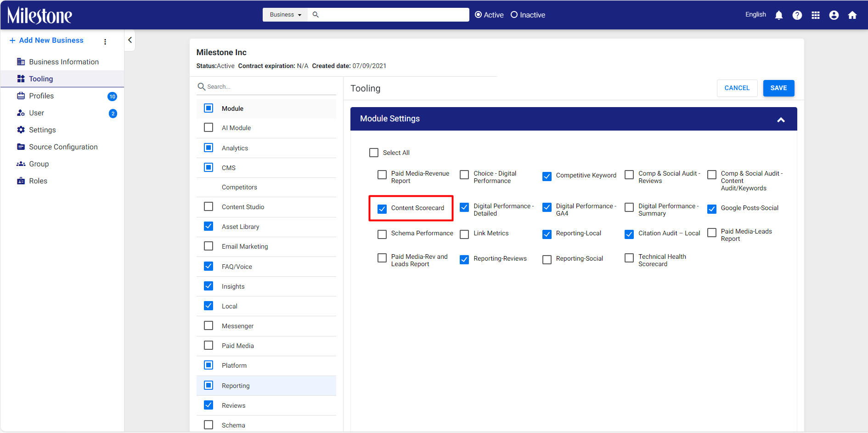Uncheck the Competitive Keyword checkbox
This screenshot has height=433, width=868.
pos(547,176)
